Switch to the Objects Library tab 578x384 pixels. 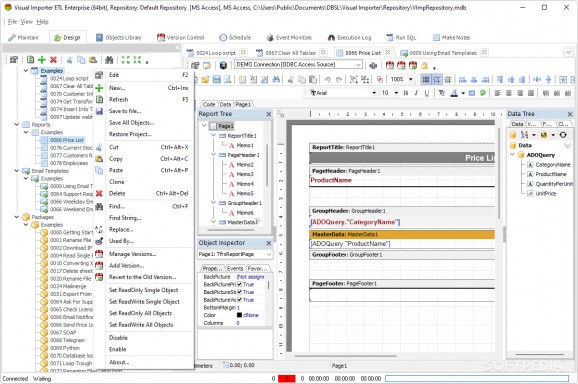click(x=118, y=38)
